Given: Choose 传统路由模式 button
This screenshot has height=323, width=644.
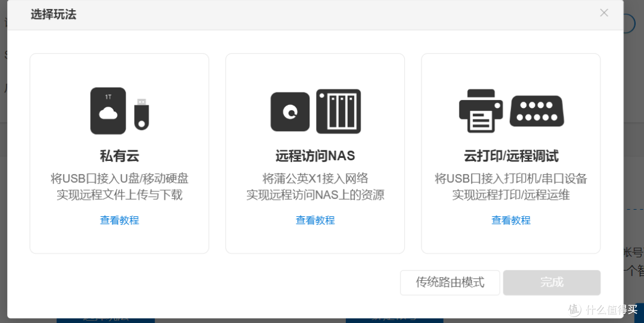Looking at the screenshot, I should 450,282.
